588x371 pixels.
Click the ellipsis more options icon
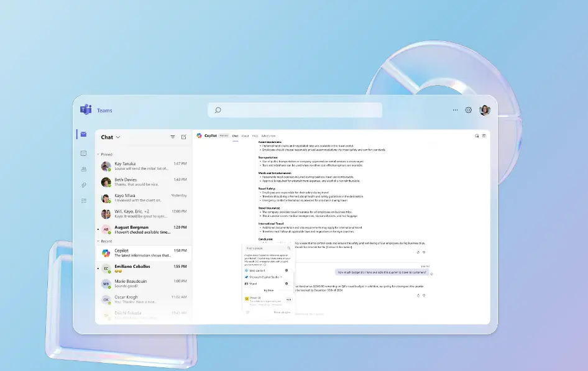click(455, 110)
